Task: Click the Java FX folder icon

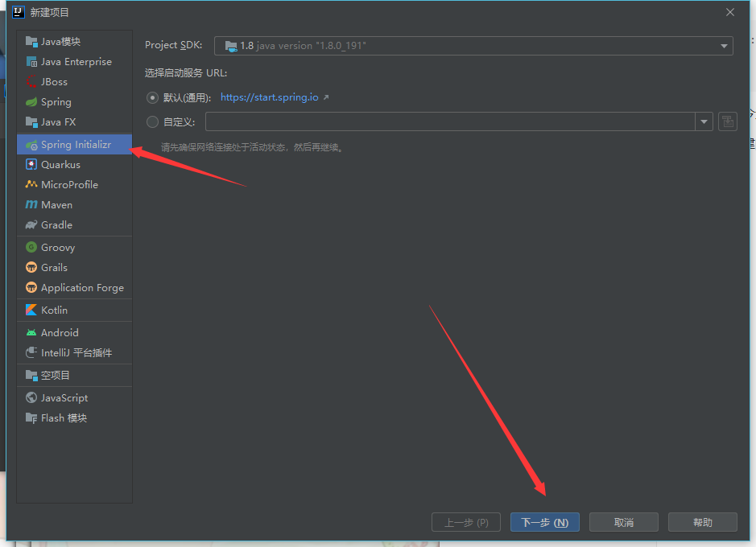Action: click(31, 122)
